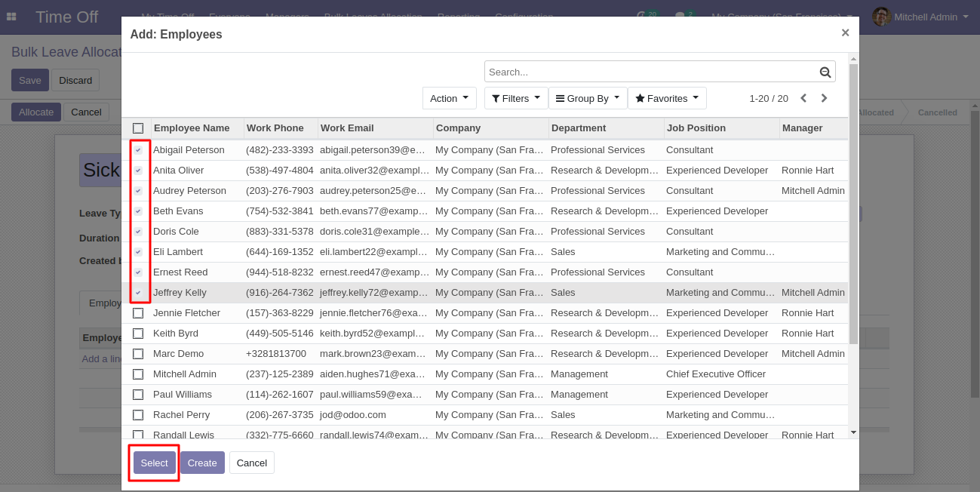The width and height of the screenshot is (980, 492).
Task: Open the Filters dropdown
Action: click(x=516, y=98)
